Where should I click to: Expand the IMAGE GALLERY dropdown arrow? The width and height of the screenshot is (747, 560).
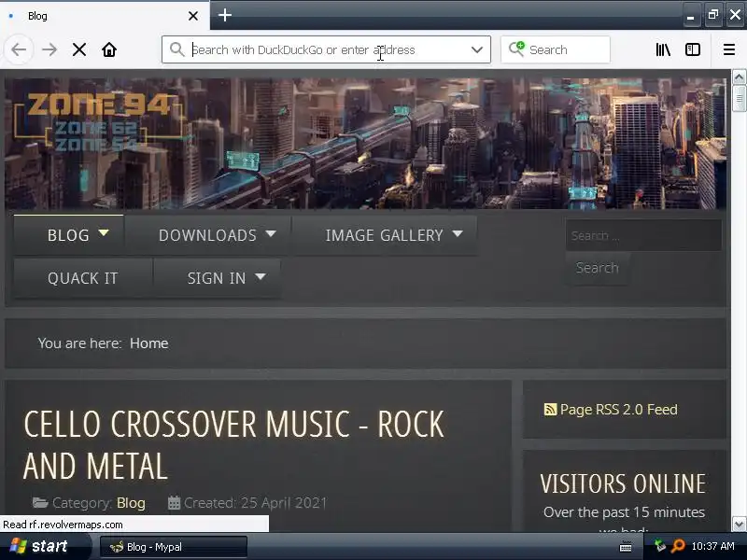(458, 234)
